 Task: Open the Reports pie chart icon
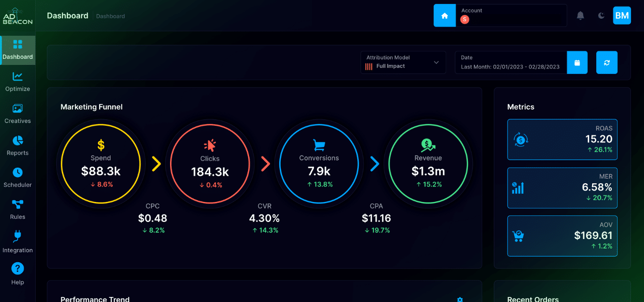18,140
